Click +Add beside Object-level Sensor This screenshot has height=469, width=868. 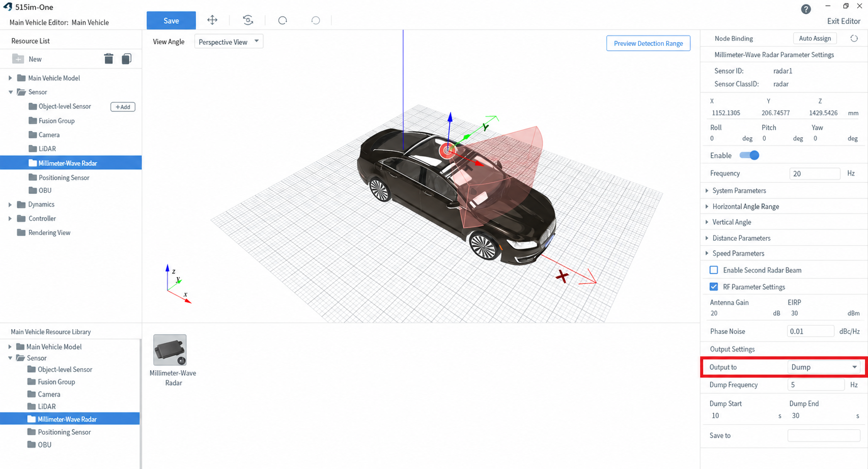(123, 107)
